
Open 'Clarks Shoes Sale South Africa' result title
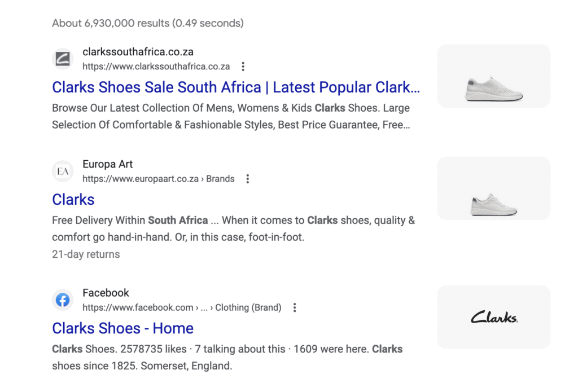pos(236,87)
